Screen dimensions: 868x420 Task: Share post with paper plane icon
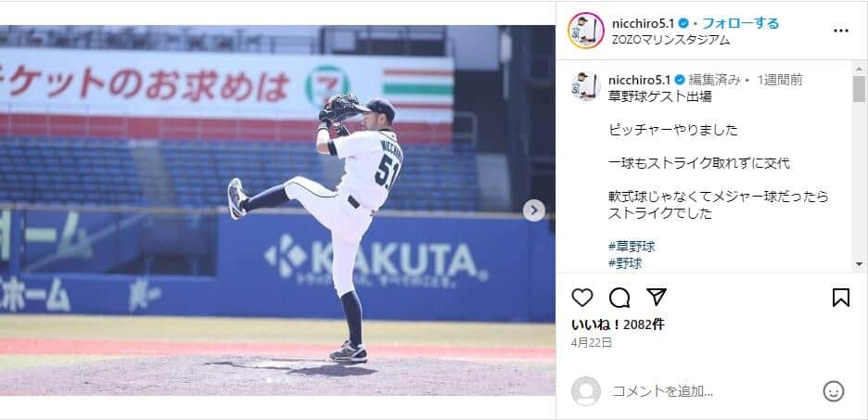pyautogui.click(x=656, y=298)
